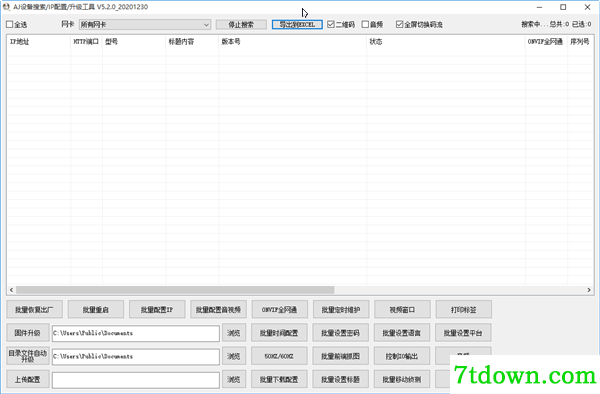600x394 pixels.
Task: Click the 目录文件自动升级 button
Action: (x=28, y=356)
